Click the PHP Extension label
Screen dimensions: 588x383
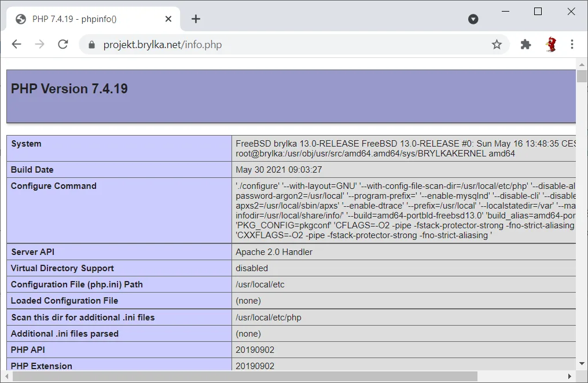coord(41,366)
